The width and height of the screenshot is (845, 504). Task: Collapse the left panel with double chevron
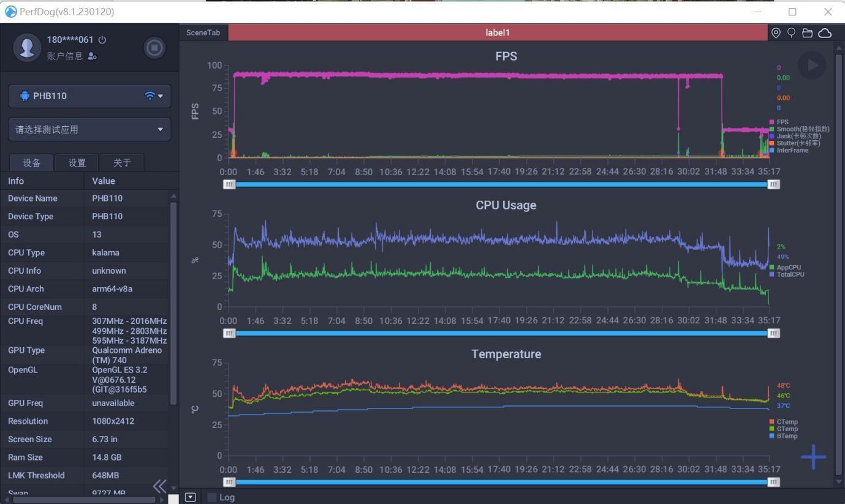point(159,486)
